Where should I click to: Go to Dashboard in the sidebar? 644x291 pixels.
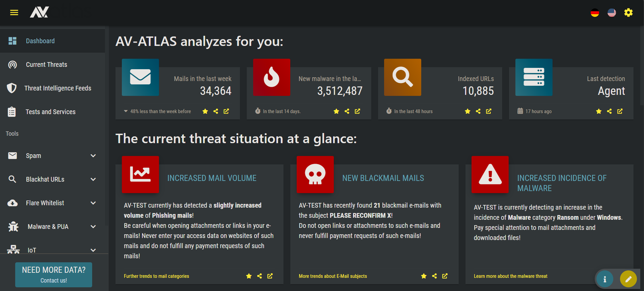coord(52,41)
